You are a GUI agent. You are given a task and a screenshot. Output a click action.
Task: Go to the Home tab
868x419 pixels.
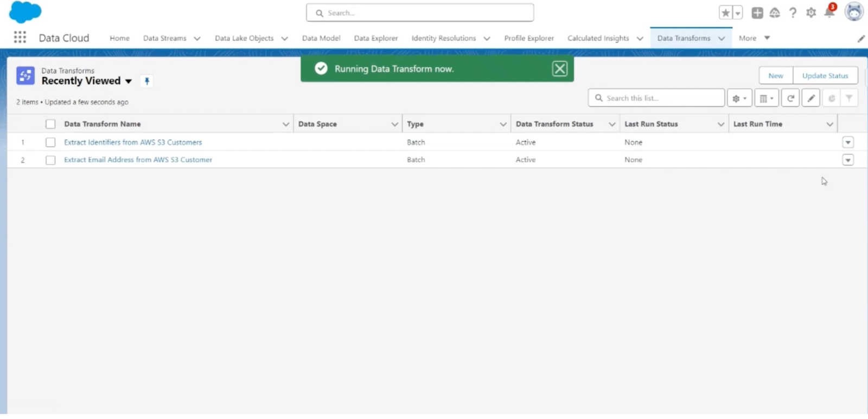119,38
